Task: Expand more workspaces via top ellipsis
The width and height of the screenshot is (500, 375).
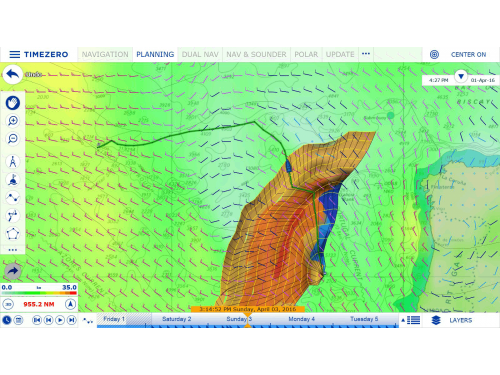Action: [x=366, y=54]
